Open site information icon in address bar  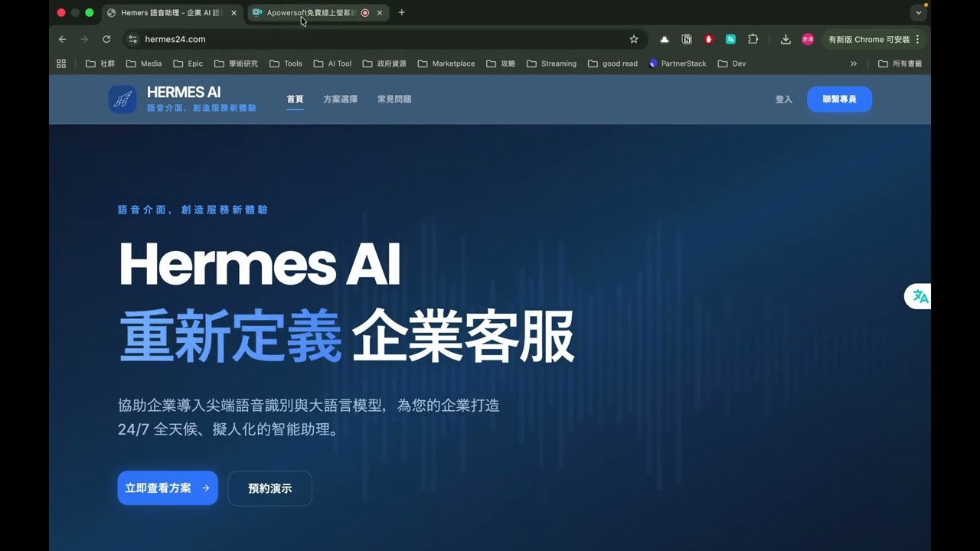[132, 39]
